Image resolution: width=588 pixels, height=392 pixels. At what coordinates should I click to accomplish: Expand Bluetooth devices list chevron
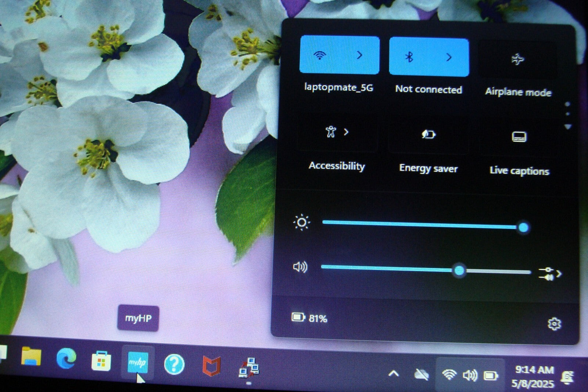point(449,57)
